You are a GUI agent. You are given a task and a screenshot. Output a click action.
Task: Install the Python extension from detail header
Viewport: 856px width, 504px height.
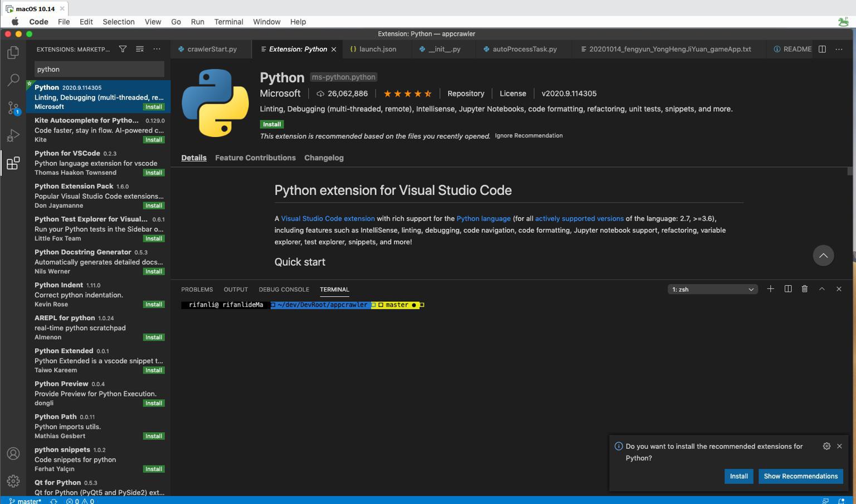pos(272,124)
